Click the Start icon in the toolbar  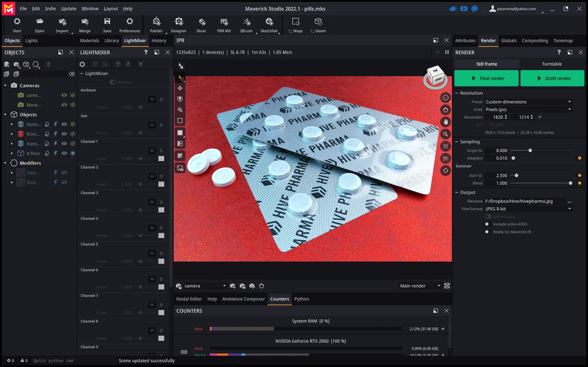click(x=17, y=22)
